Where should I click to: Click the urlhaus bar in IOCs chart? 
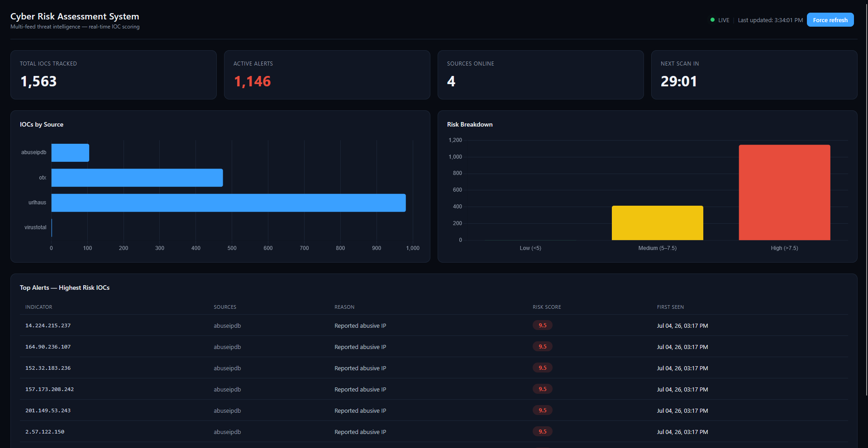[x=229, y=203]
